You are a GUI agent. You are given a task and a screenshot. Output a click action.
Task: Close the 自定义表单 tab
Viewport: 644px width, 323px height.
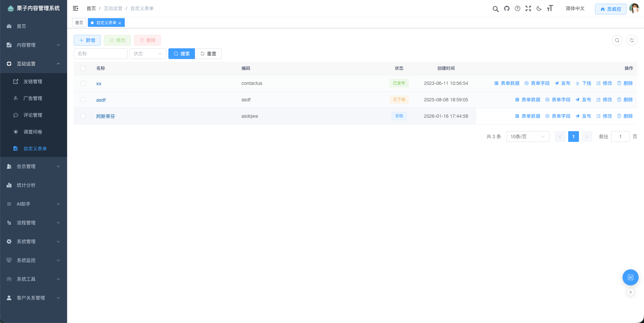120,23
